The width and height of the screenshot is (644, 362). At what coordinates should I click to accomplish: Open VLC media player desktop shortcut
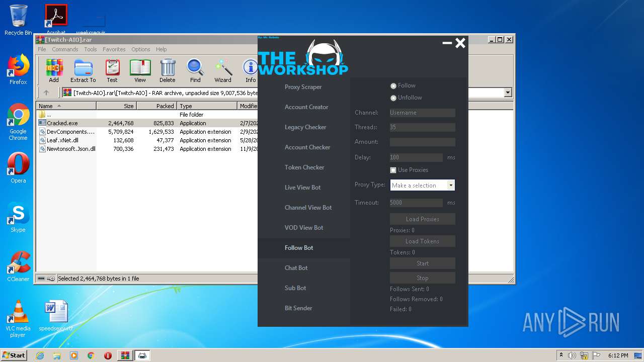[18, 319]
